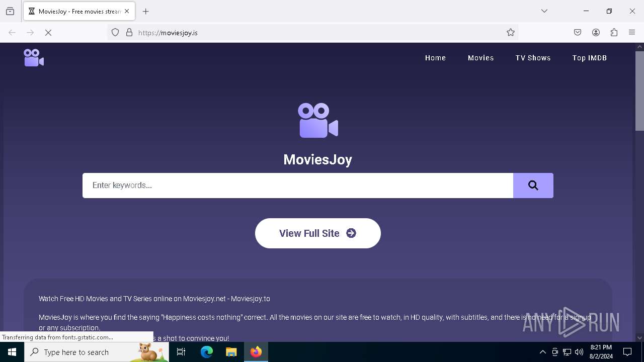Click the MoviesJoy camera logo in header
The height and width of the screenshot is (362, 644).
[x=34, y=58]
